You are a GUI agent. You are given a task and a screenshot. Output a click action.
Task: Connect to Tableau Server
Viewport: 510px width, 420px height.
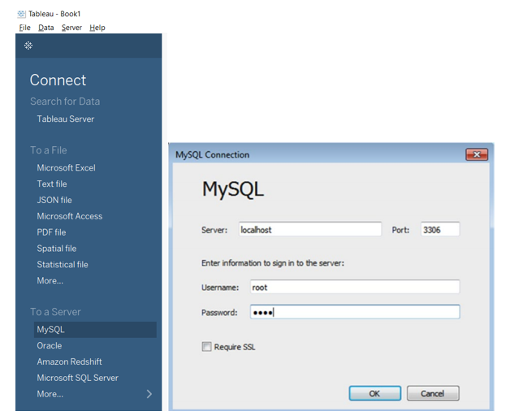[x=66, y=119]
